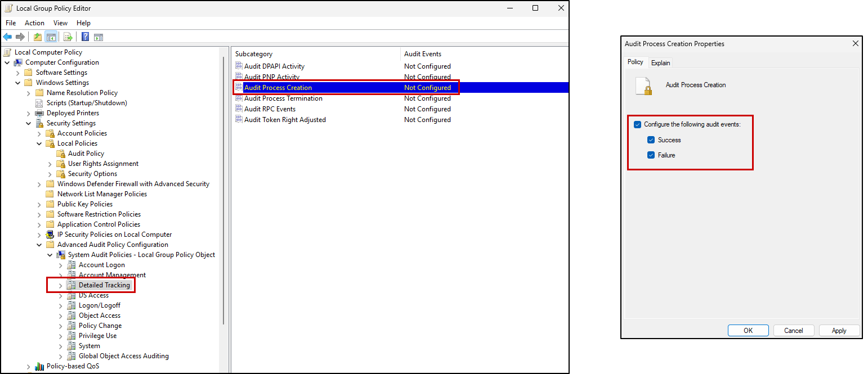
Task: Toggle the Show/Hide Console Tree toolbar icon
Action: (x=51, y=37)
